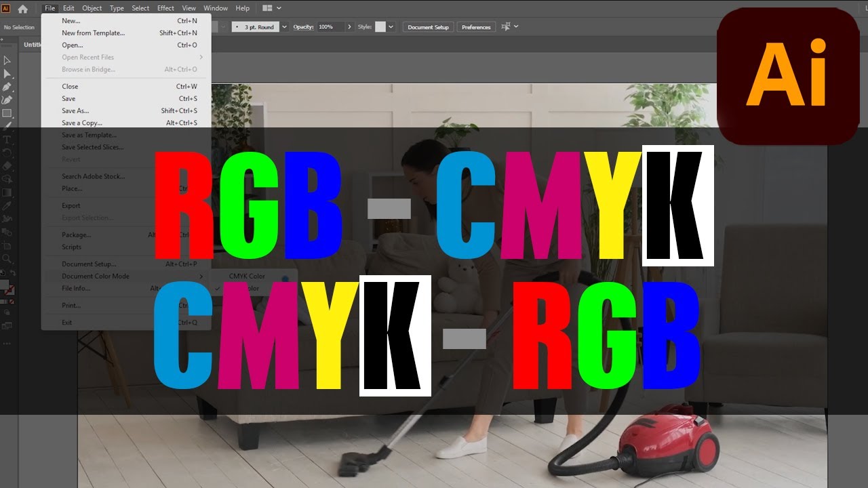Click the Stroke swatch in the toolbar
Image resolution: width=868 pixels, height=488 pixels.
tap(10, 289)
